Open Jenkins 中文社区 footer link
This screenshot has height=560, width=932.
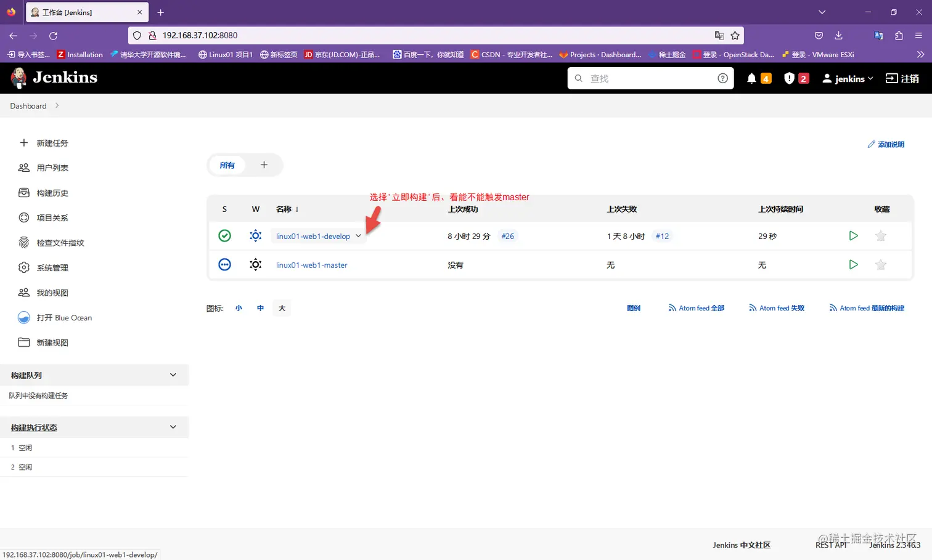coord(742,545)
